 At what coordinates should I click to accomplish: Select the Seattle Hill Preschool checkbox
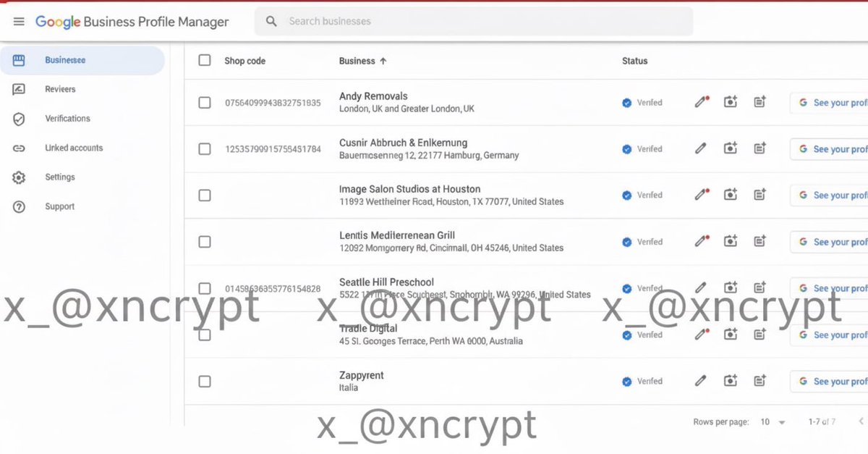pos(205,288)
